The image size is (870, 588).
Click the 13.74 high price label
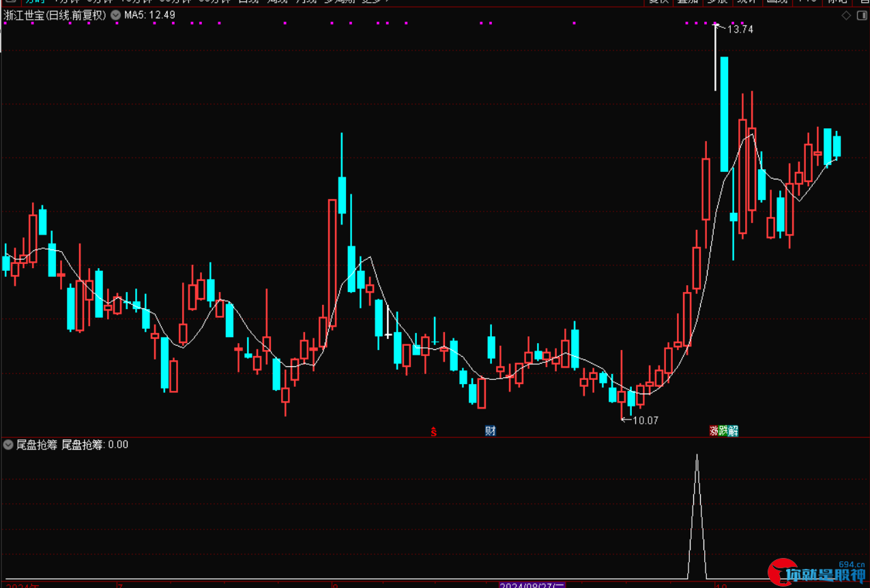pyautogui.click(x=740, y=29)
